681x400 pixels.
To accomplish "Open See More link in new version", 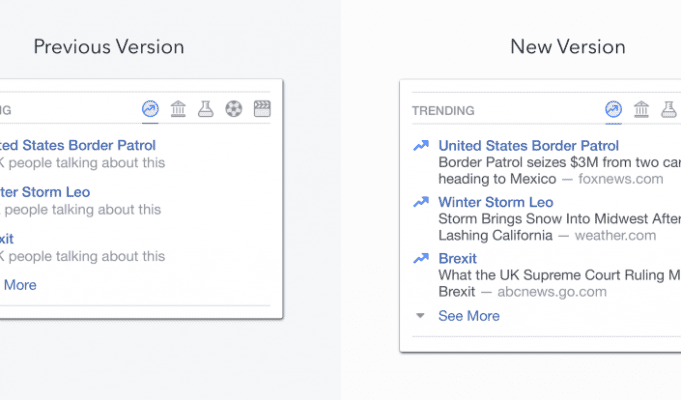I will 469,316.
